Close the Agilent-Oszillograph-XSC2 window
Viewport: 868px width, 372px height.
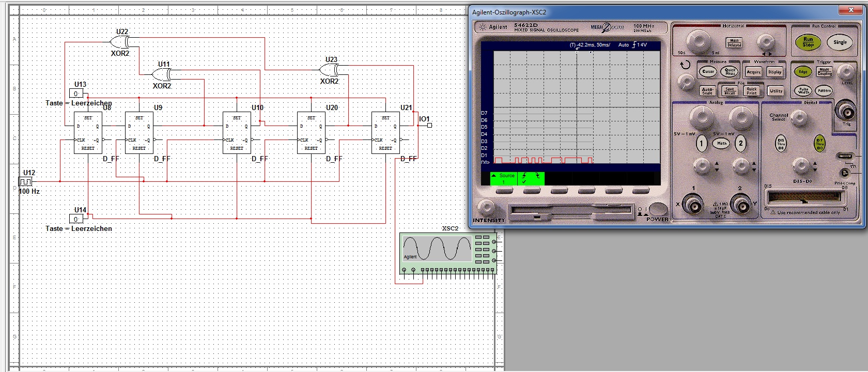point(850,10)
